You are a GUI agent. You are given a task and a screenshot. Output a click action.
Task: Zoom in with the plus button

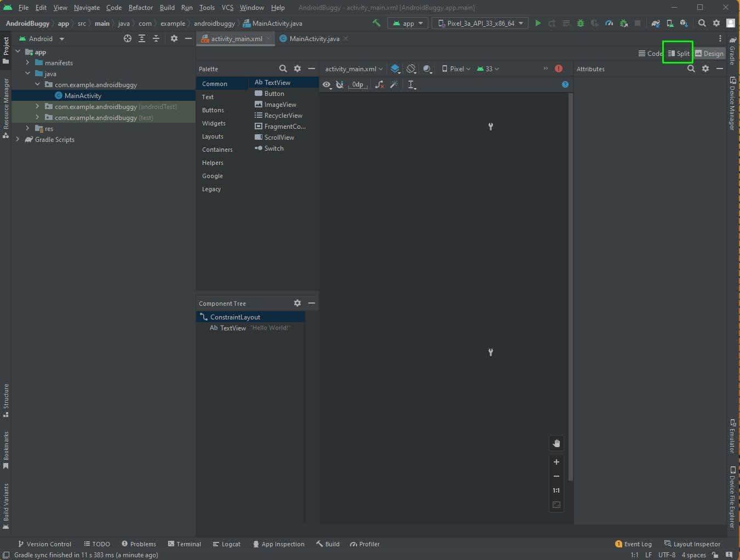(557, 462)
